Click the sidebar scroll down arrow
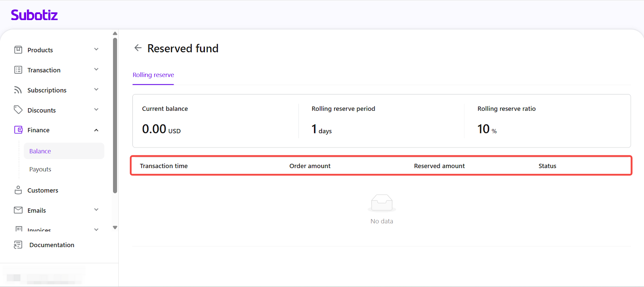Screen dimensions: 644x287 pyautogui.click(x=115, y=228)
